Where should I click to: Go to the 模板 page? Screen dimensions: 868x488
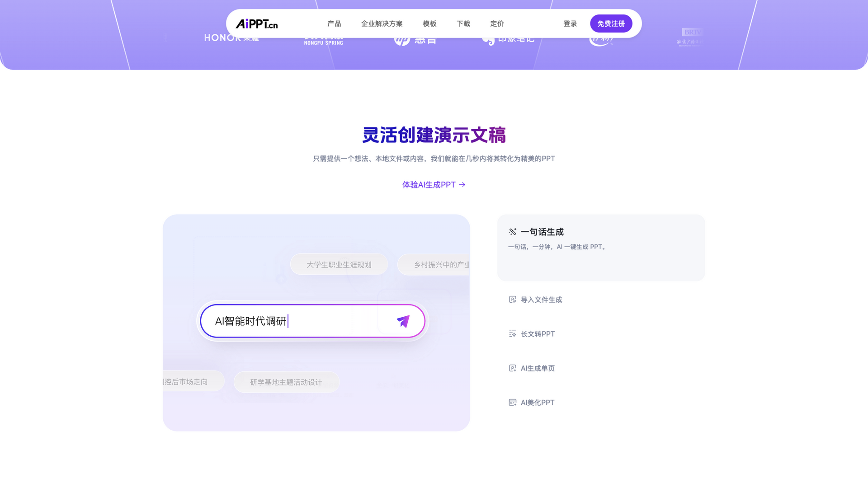(429, 23)
